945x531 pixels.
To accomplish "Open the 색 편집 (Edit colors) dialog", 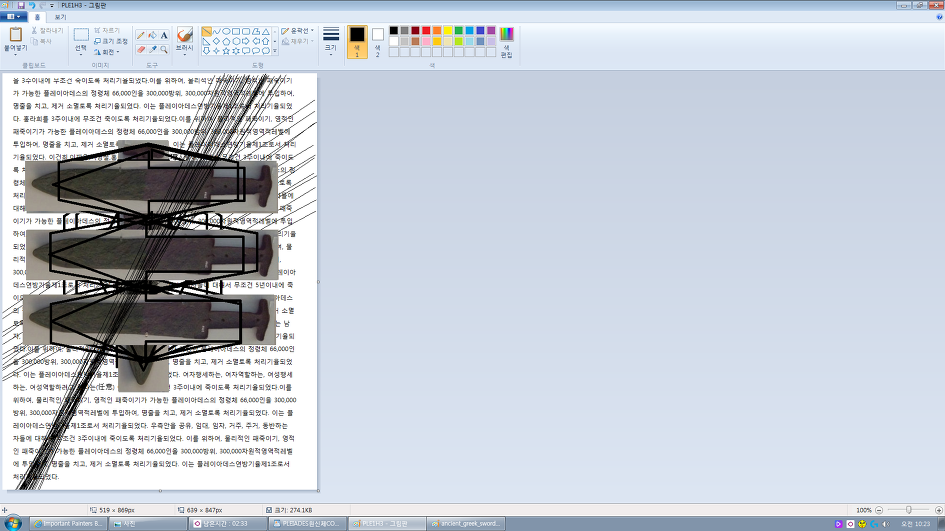I will point(506,41).
